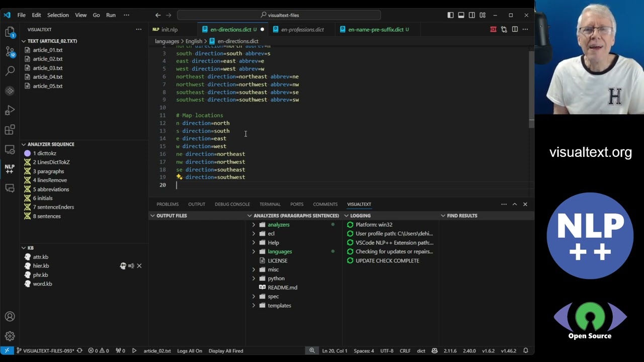Click the sparkle lightbulb on line 19

(x=179, y=177)
